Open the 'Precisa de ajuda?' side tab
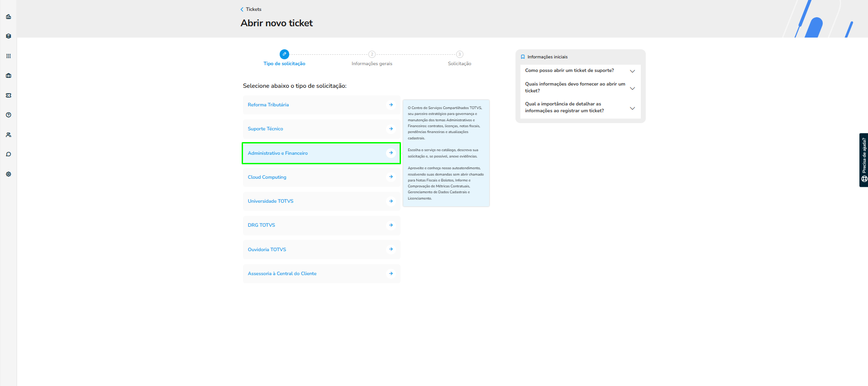 (x=864, y=160)
